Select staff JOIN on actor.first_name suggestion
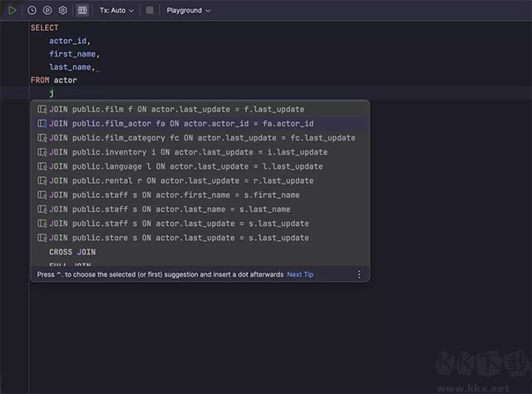532x394 pixels. pyautogui.click(x=199, y=195)
